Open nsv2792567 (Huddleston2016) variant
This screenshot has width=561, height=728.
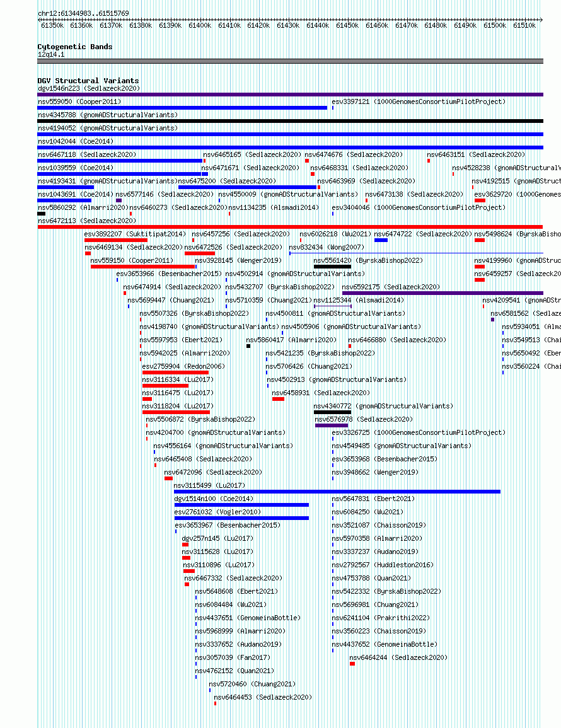(383, 565)
